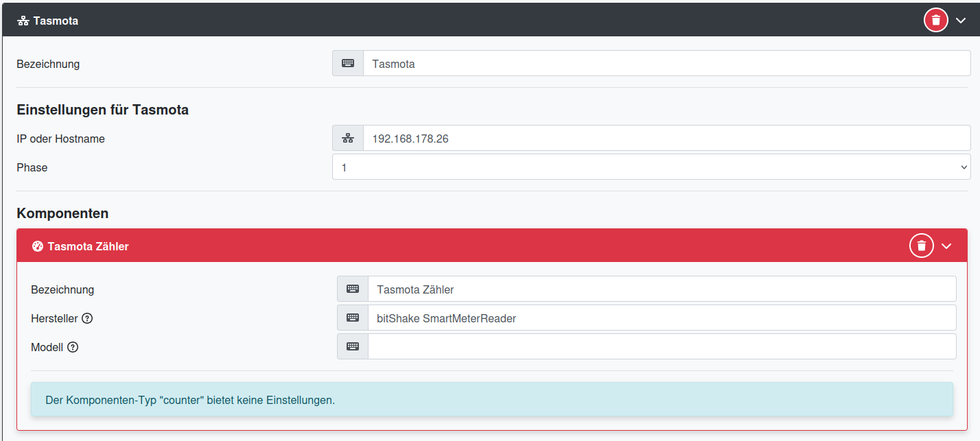Image resolution: width=980 pixels, height=441 pixels.
Task: Click the 'Phase' label
Action: click(x=32, y=167)
